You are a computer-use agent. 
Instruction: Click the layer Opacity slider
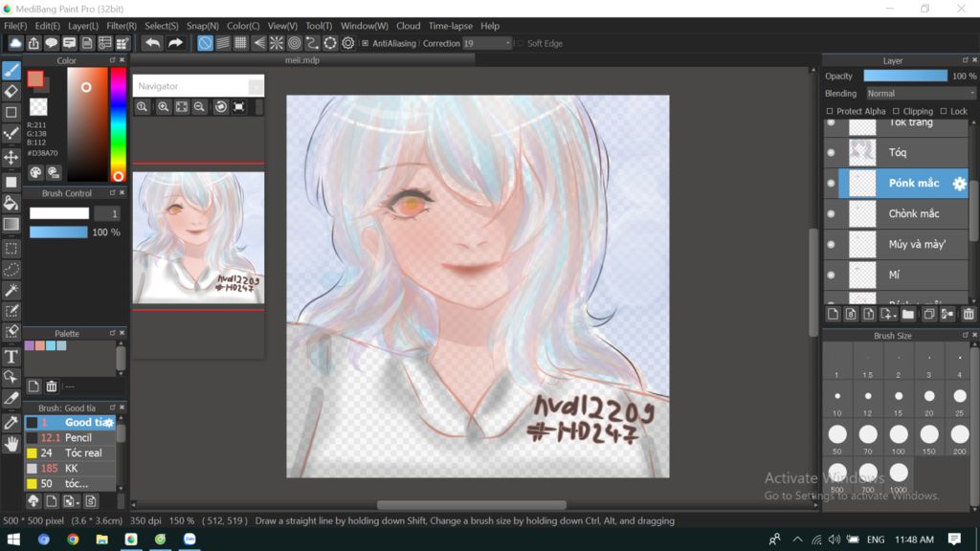click(x=905, y=76)
